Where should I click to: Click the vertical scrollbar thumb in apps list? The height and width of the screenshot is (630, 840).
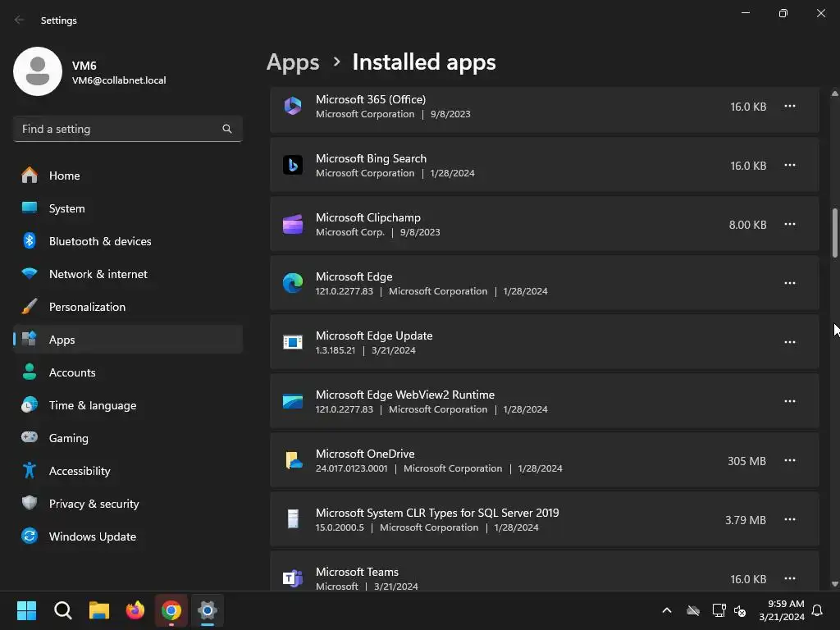pyautogui.click(x=835, y=233)
